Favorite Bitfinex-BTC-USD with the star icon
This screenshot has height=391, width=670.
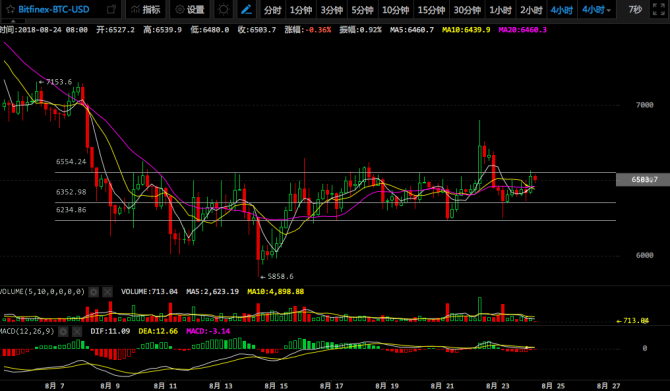[x=10, y=9]
